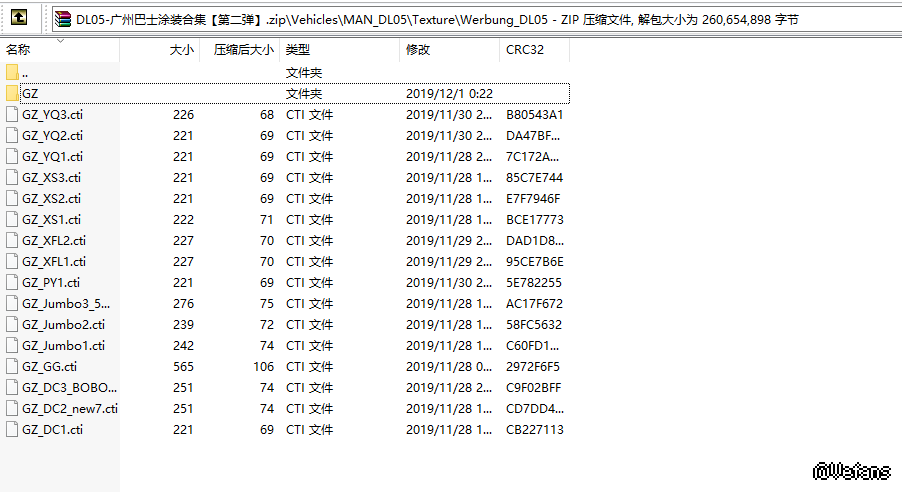The height and width of the screenshot is (492, 902).
Task: Select file name GZ_PY1.cti
Action: click(51, 283)
